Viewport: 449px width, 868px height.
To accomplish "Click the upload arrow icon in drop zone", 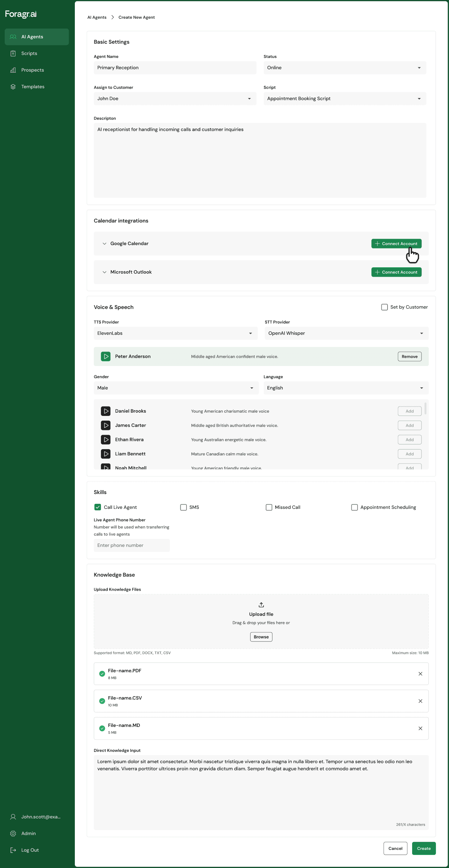I will pos(261,605).
